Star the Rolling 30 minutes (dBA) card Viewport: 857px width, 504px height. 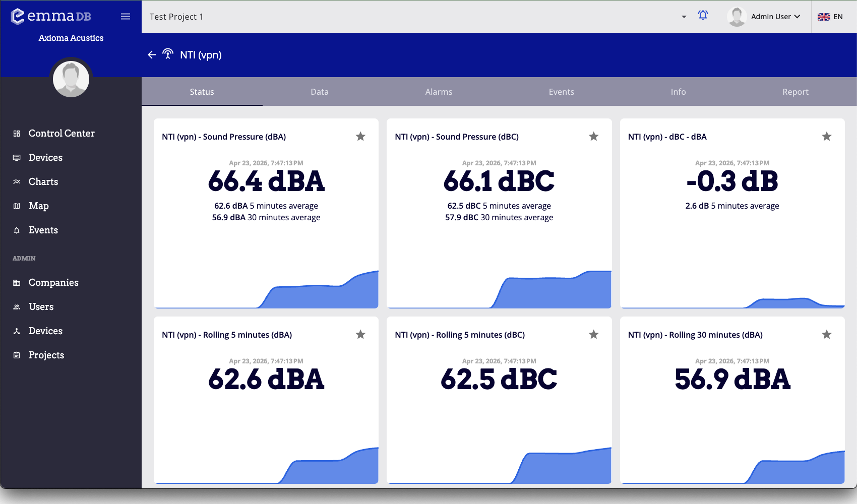[826, 334]
